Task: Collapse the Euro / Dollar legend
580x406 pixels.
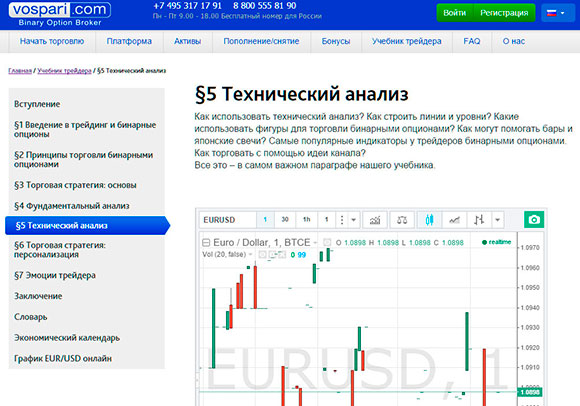Action: 206,243
